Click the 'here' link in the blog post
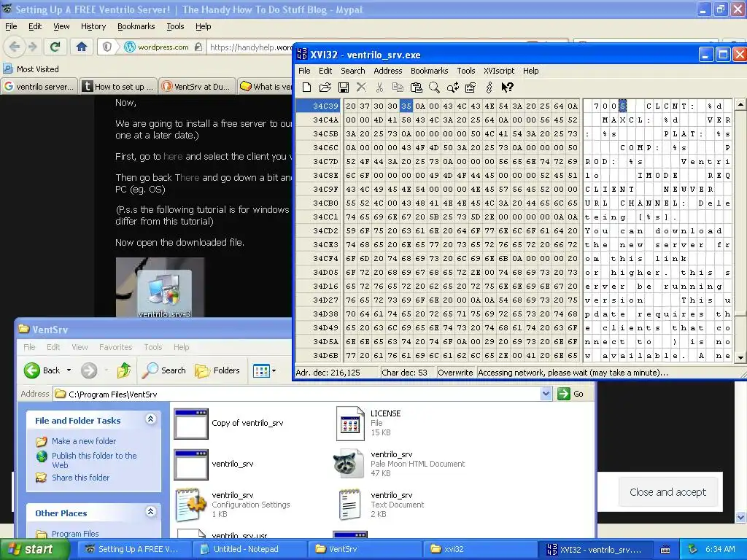 click(x=172, y=156)
